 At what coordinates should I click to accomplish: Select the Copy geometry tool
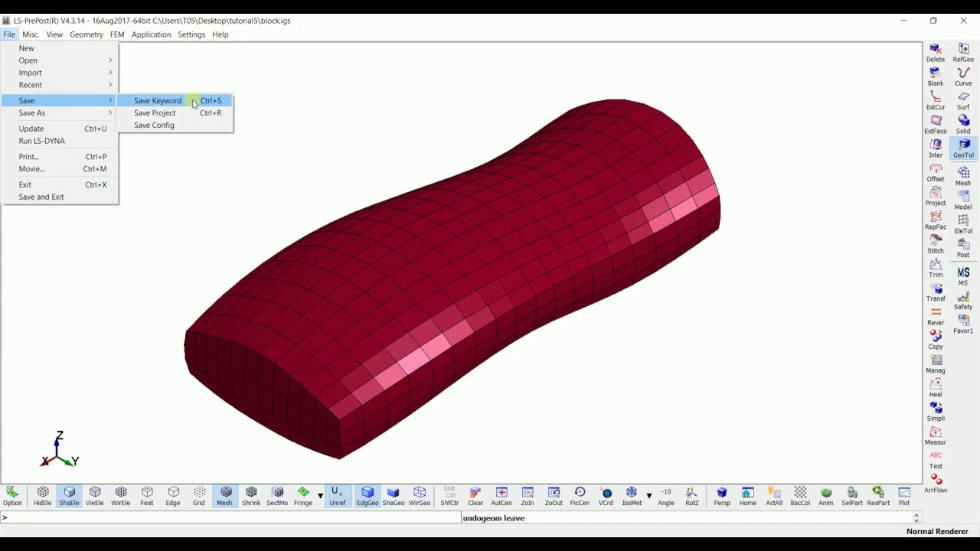click(x=936, y=339)
